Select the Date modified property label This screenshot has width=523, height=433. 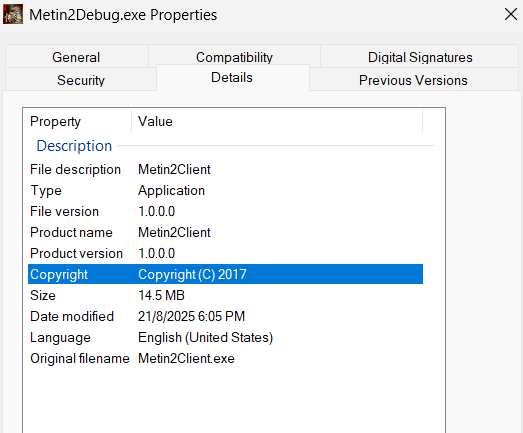point(72,317)
